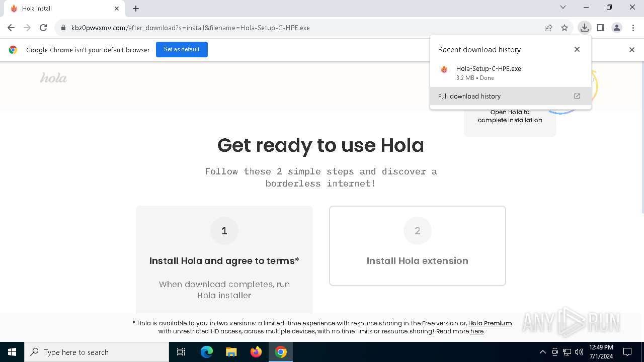The image size is (644, 362).
Task: Dismiss the default browser infobar
Action: click(x=632, y=50)
